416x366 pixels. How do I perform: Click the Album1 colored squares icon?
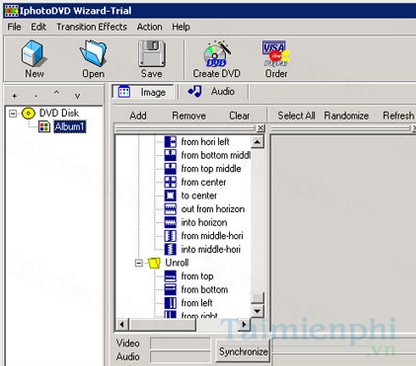(x=44, y=127)
